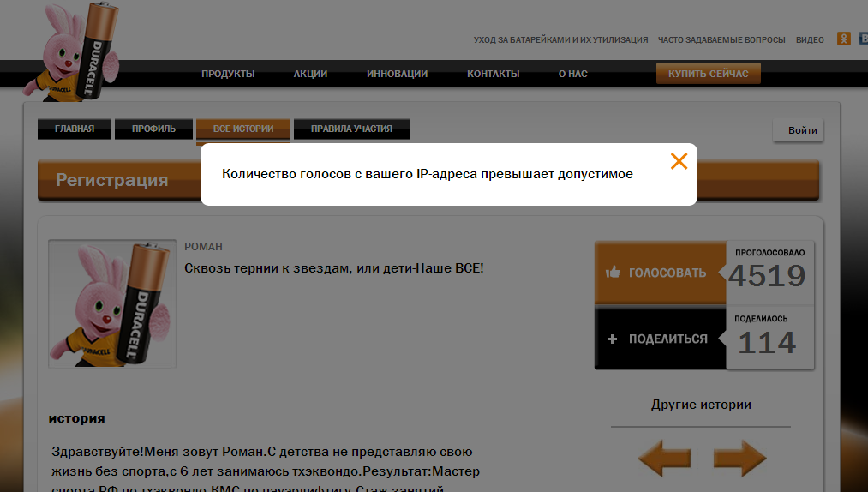
Task: Switch to the Главная tab
Action: (75, 129)
